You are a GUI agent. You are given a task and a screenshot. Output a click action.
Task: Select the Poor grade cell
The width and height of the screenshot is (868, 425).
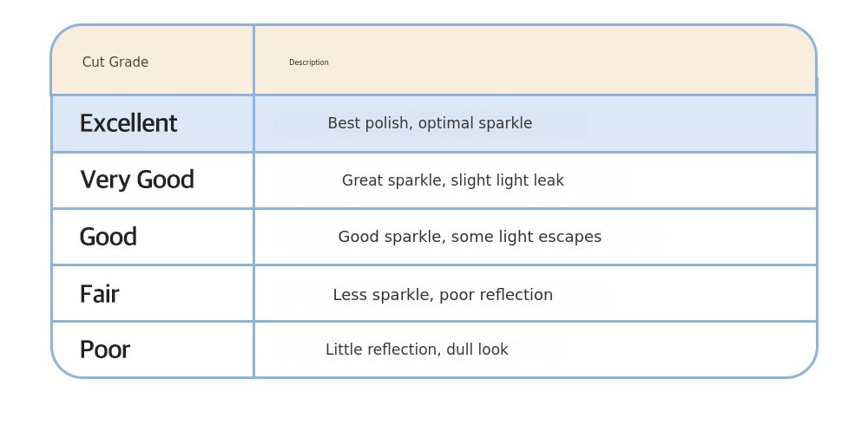point(105,350)
